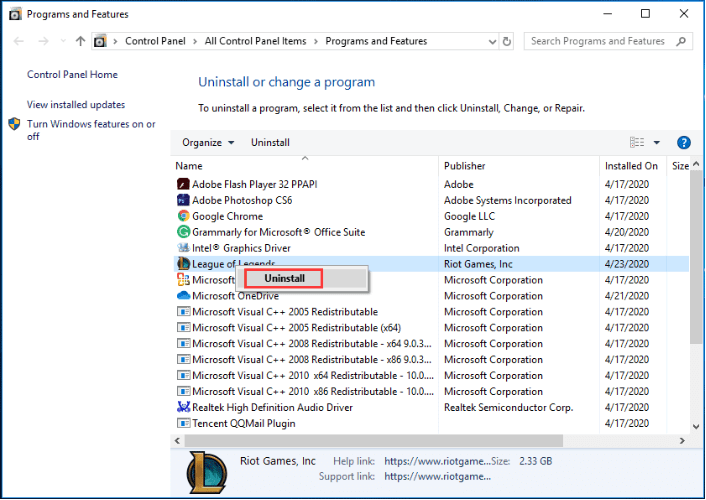Expand the chevron after Control Panel breadcrumb

pyautogui.click(x=195, y=41)
